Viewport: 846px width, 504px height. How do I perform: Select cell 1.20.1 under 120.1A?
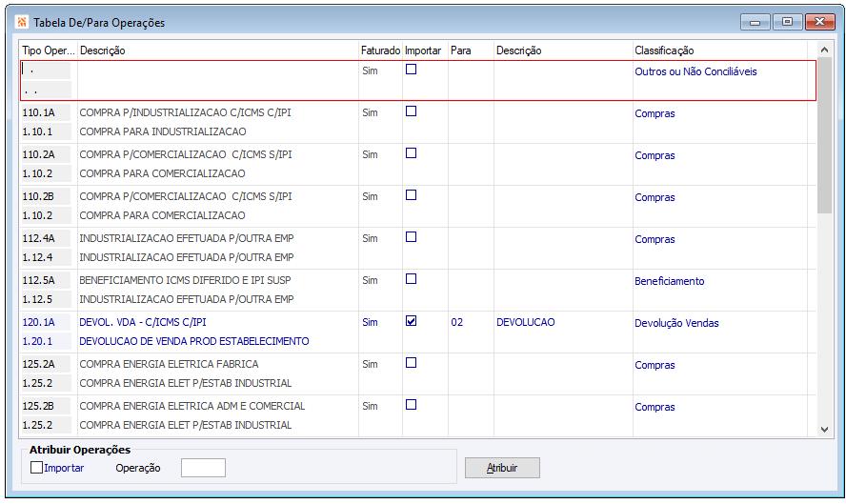click(46, 341)
